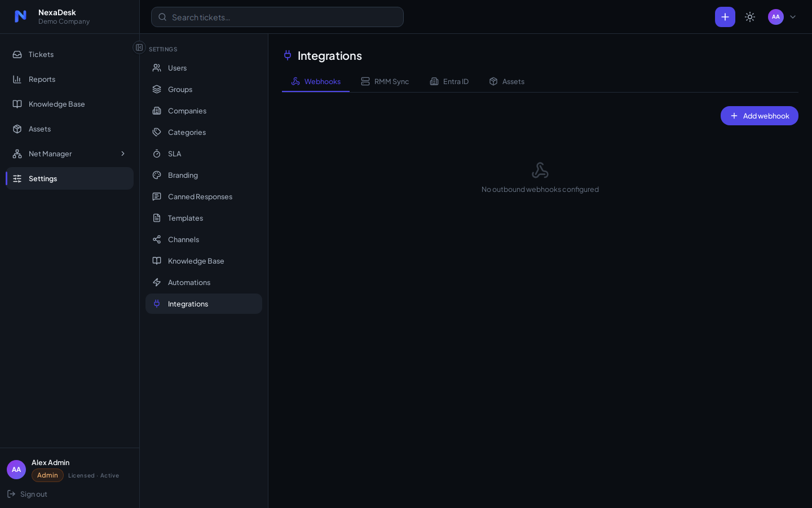Click the Groups layers icon
Screen dimensions: 812x508
pyautogui.click(x=157, y=89)
